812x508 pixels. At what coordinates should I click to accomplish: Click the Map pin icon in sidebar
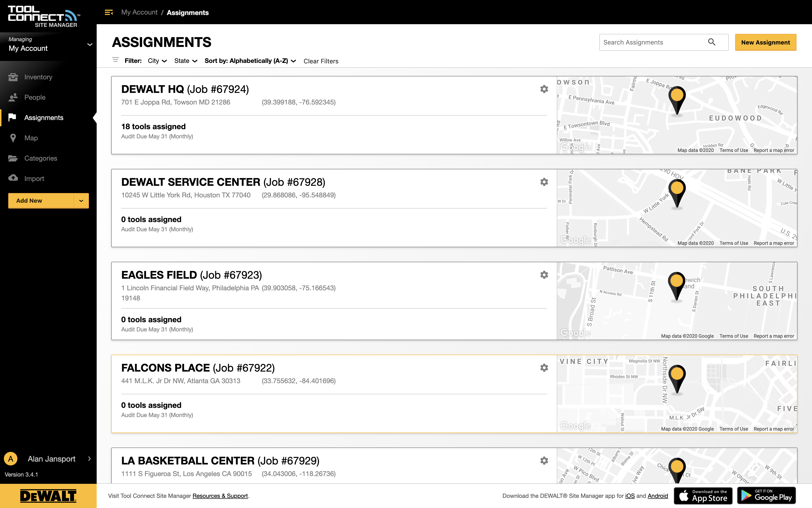click(x=13, y=138)
